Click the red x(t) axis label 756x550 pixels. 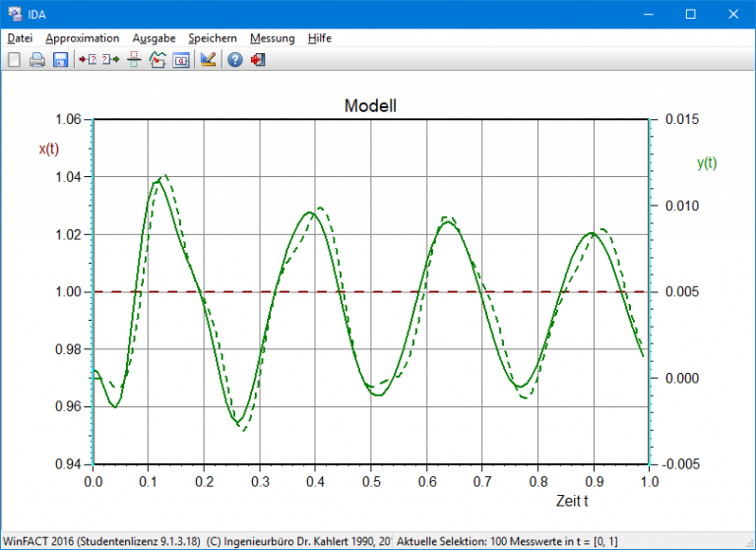49,149
